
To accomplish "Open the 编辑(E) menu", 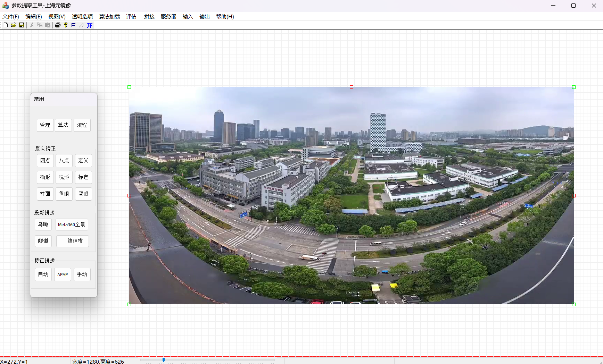I will [34, 17].
